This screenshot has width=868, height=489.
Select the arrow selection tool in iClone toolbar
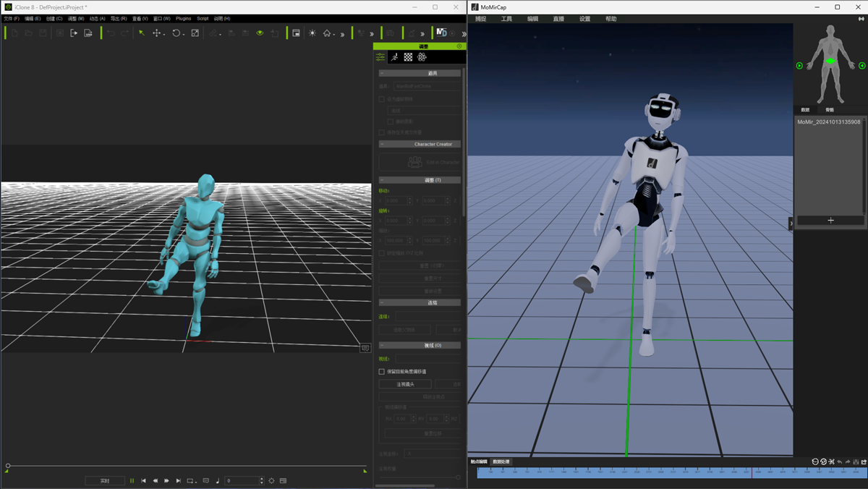point(142,33)
